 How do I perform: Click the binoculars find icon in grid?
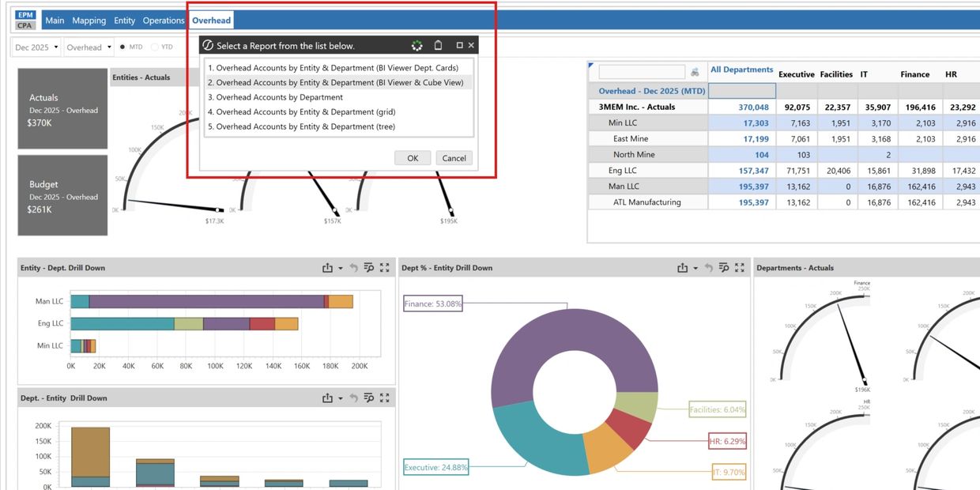(695, 72)
